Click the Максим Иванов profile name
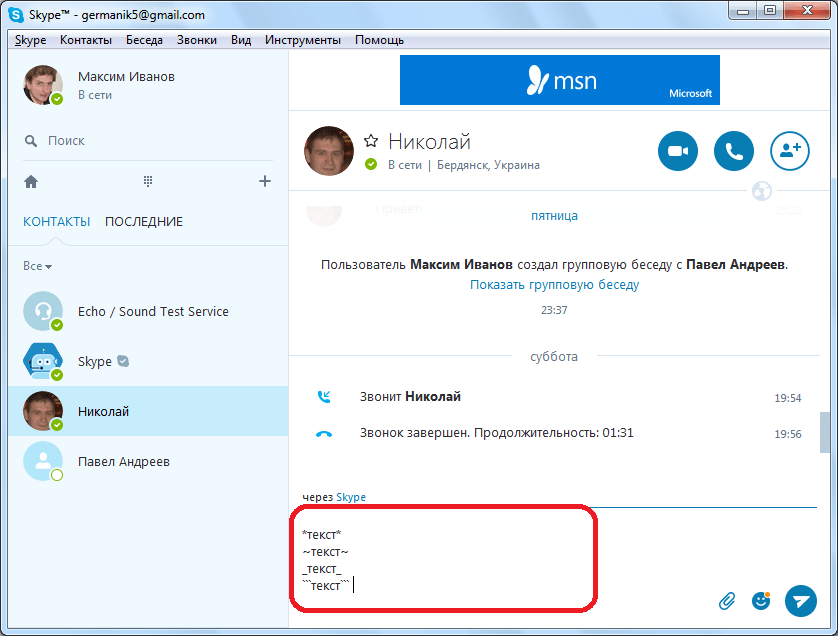838x636 pixels. (x=126, y=77)
